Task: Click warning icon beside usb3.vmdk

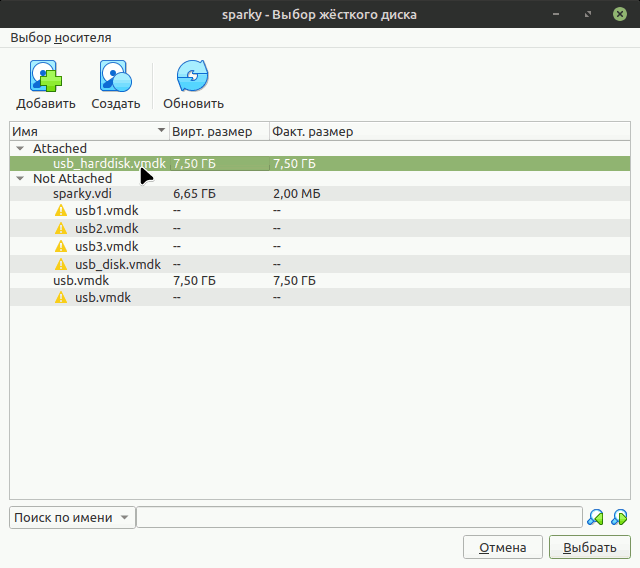Action: pyautogui.click(x=61, y=246)
